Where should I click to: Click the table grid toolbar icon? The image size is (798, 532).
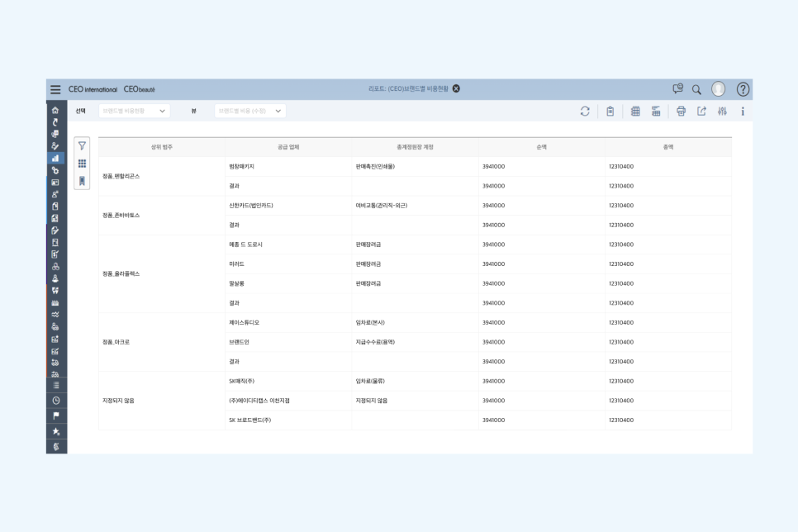point(635,111)
